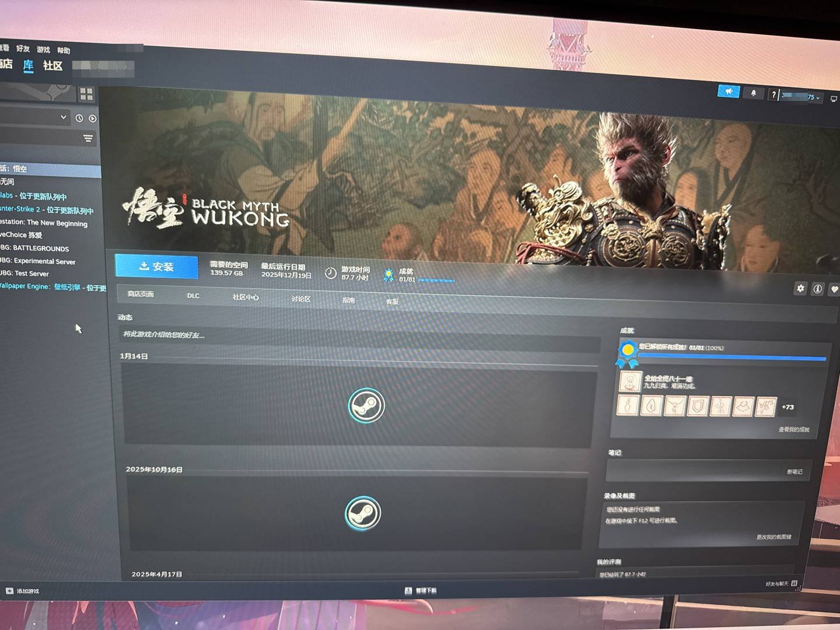840x630 pixels.
Task: Expand the library collection dropdown
Action: pos(63,117)
